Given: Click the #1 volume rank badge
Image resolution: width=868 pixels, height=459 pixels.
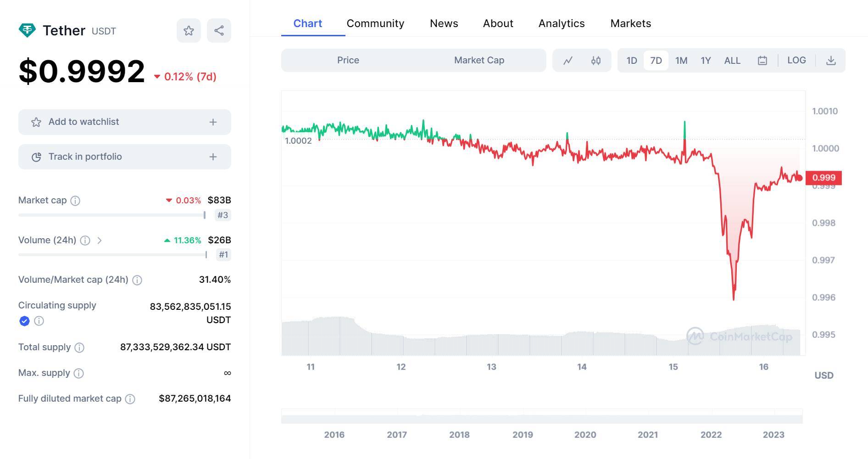Looking at the screenshot, I should (x=223, y=255).
